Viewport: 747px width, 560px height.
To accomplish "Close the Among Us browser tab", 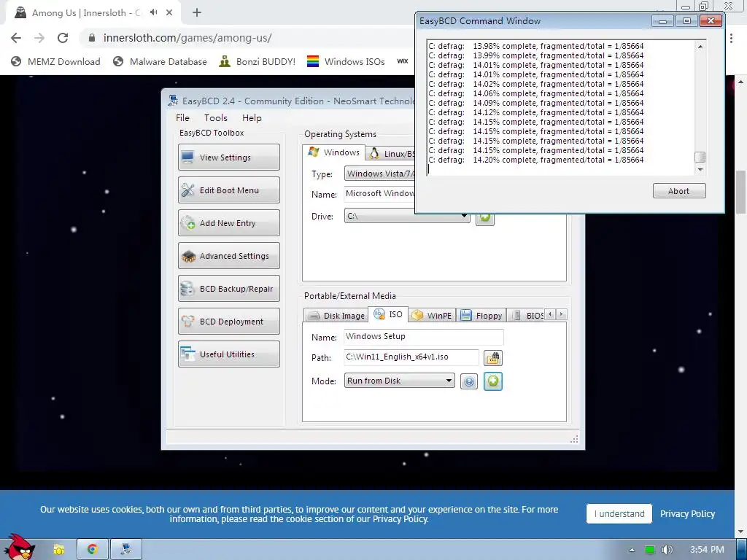I will click(169, 13).
